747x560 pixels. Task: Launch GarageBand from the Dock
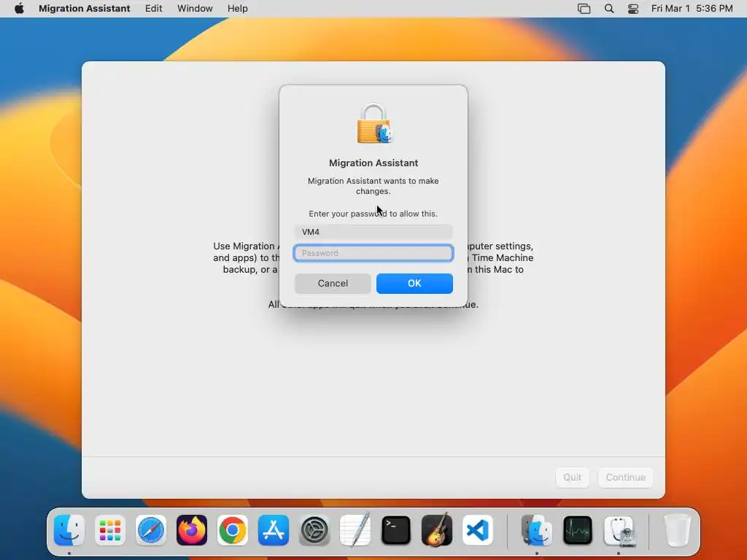437,530
